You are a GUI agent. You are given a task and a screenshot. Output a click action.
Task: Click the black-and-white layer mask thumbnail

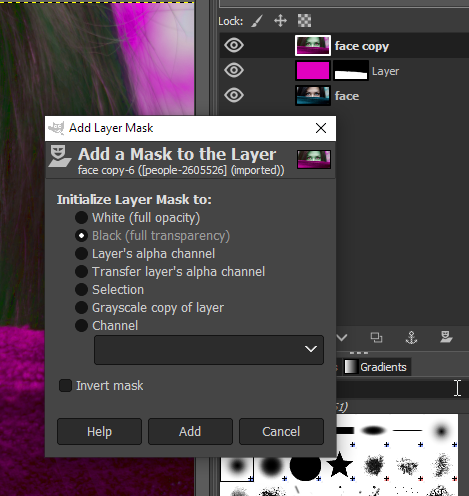[351, 70]
